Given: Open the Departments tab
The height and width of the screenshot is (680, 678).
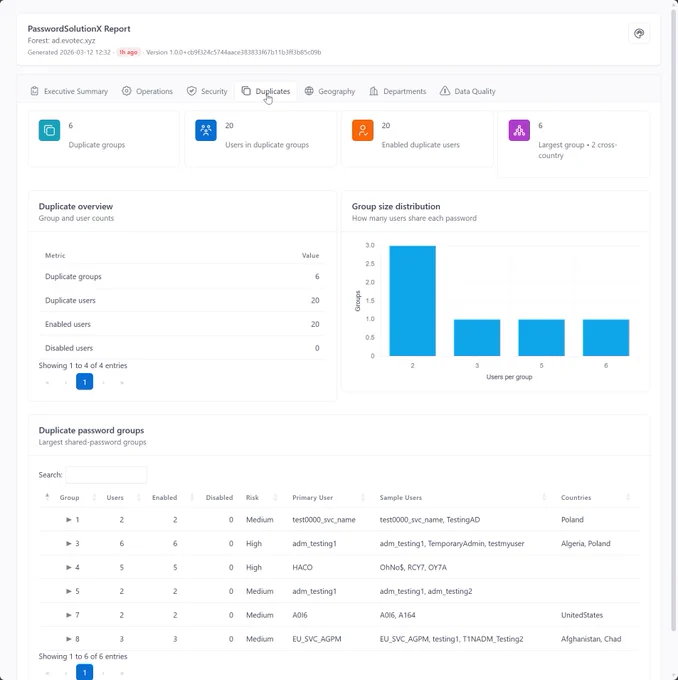Looking at the screenshot, I should (x=398, y=91).
